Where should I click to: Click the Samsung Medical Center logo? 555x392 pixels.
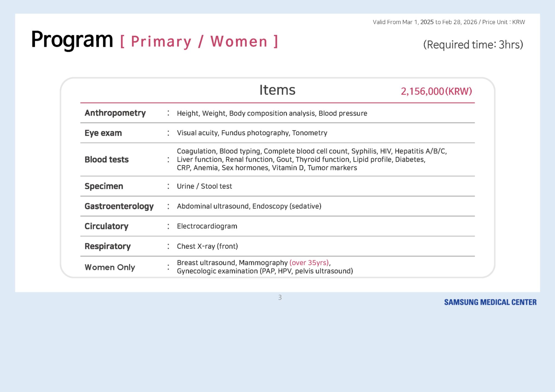[x=490, y=302]
